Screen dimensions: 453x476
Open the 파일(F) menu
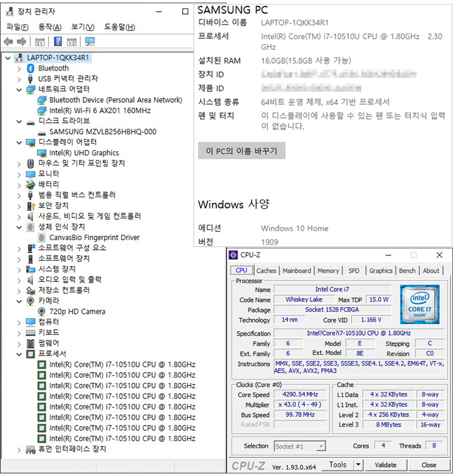[x=17, y=27]
